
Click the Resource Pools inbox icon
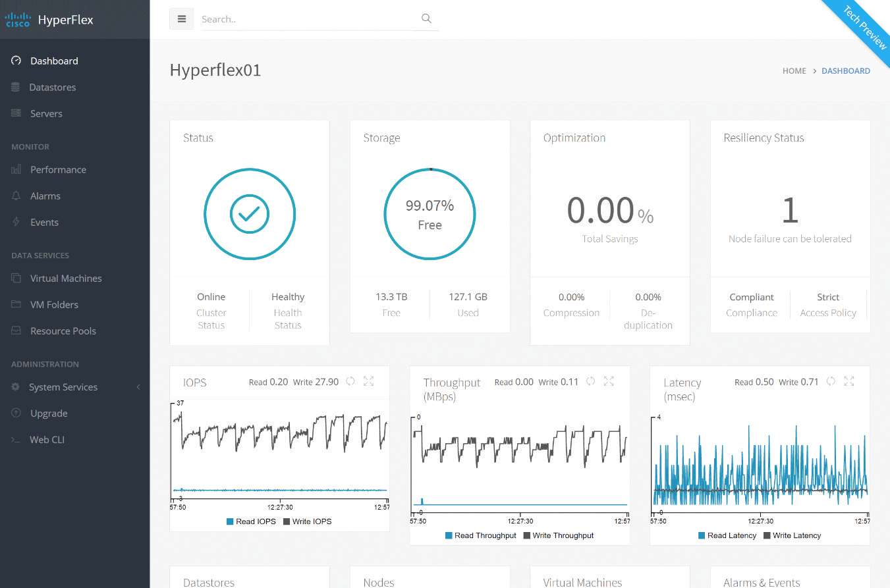16,331
